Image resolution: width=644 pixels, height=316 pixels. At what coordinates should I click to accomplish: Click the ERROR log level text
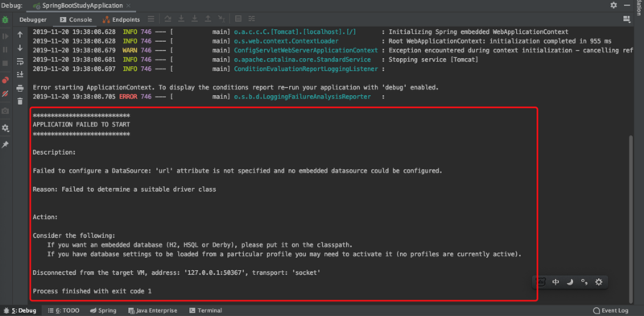128,97
